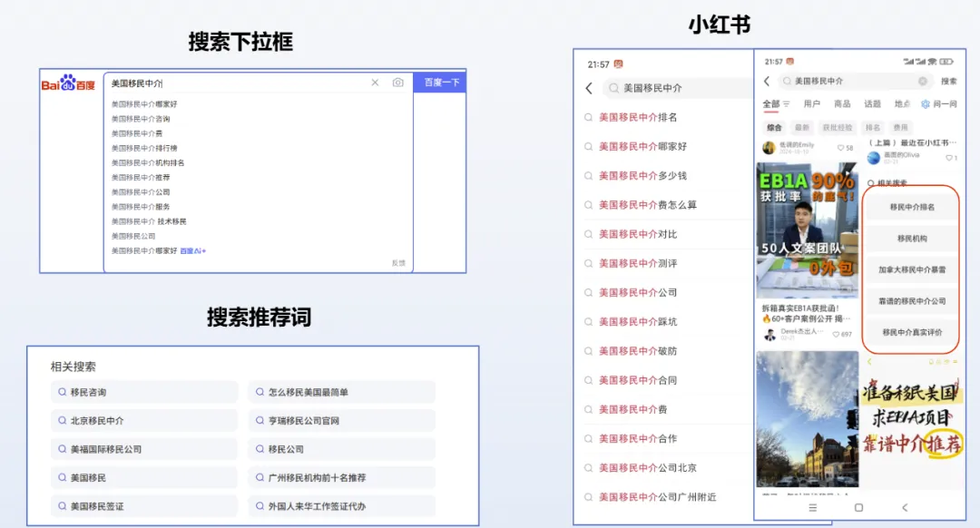This screenshot has width=980, height=528.
Task: Switch to the 用户 tab
Action: click(x=812, y=103)
